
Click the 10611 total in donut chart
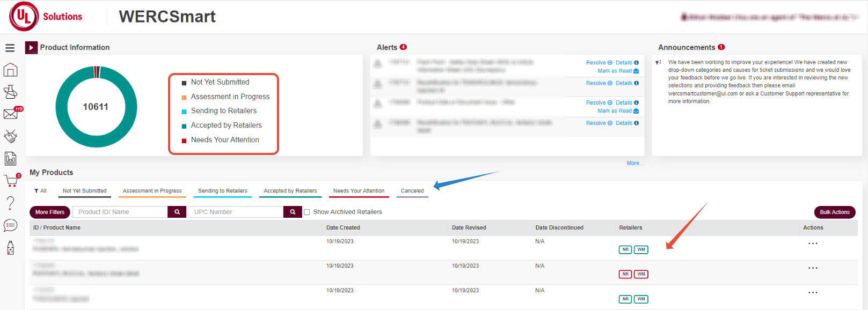[x=96, y=107]
